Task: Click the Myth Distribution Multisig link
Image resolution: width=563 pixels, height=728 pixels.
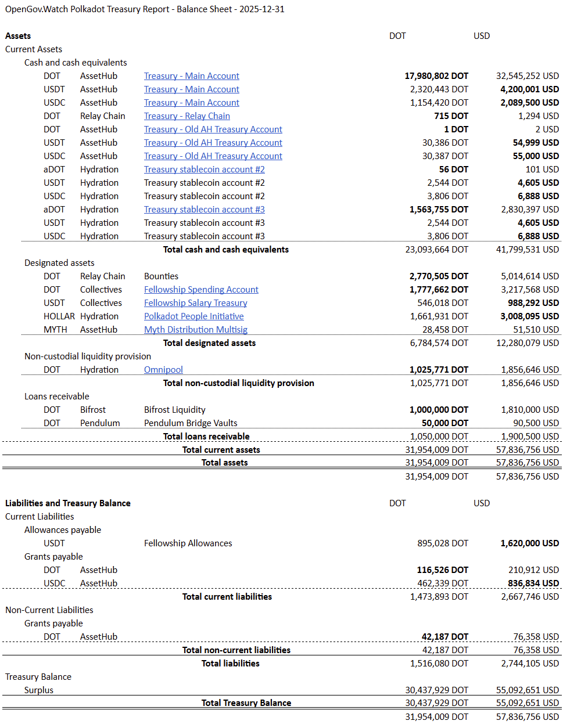Action: click(x=195, y=330)
